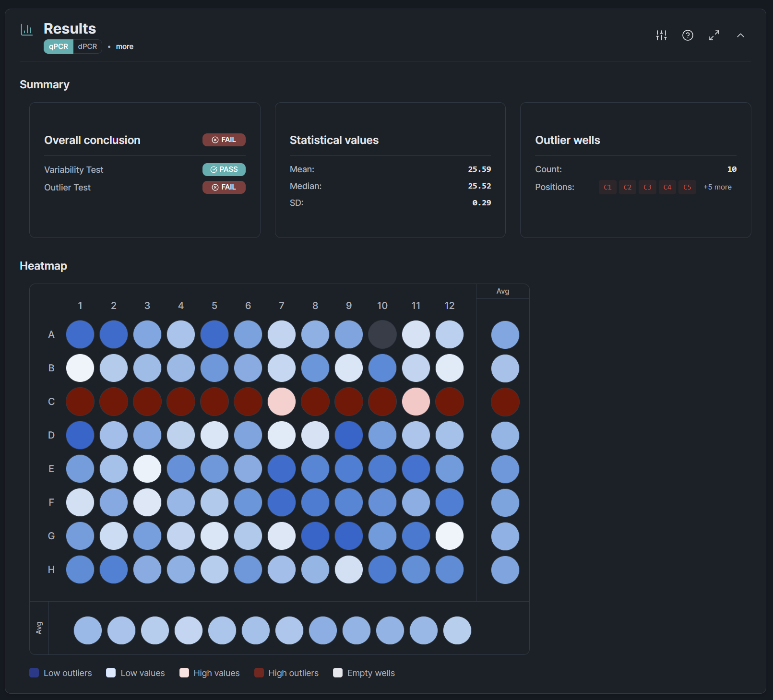Expand the Results panel to fullscreen

coord(714,35)
